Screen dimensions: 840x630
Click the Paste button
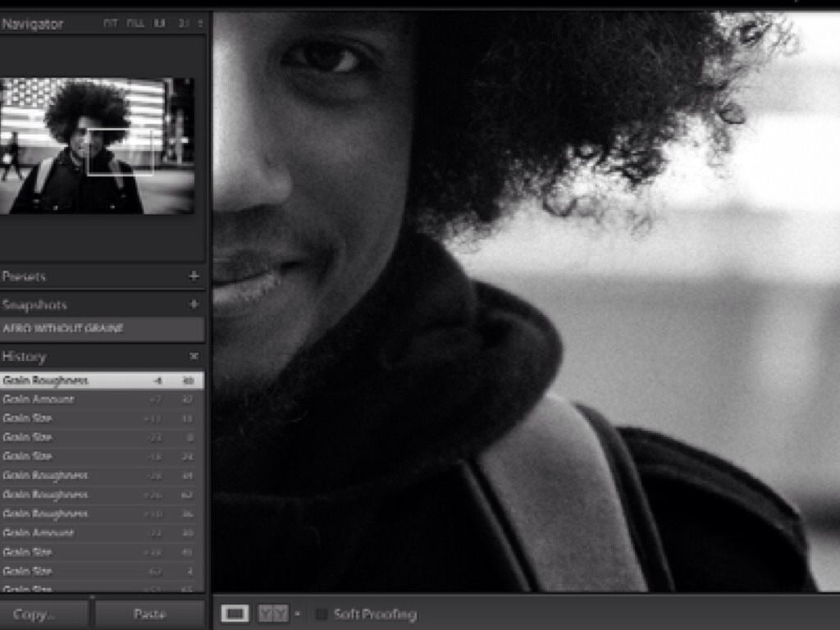click(149, 614)
